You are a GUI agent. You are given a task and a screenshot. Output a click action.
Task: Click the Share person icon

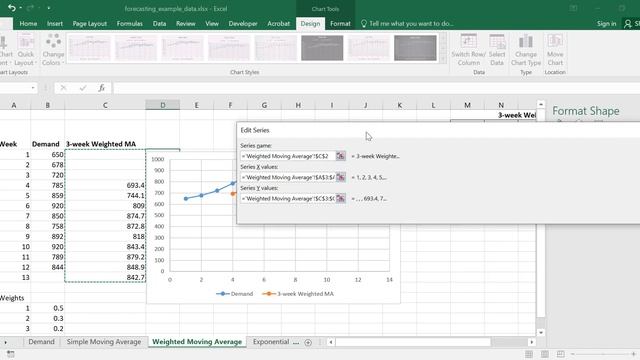tap(628, 24)
